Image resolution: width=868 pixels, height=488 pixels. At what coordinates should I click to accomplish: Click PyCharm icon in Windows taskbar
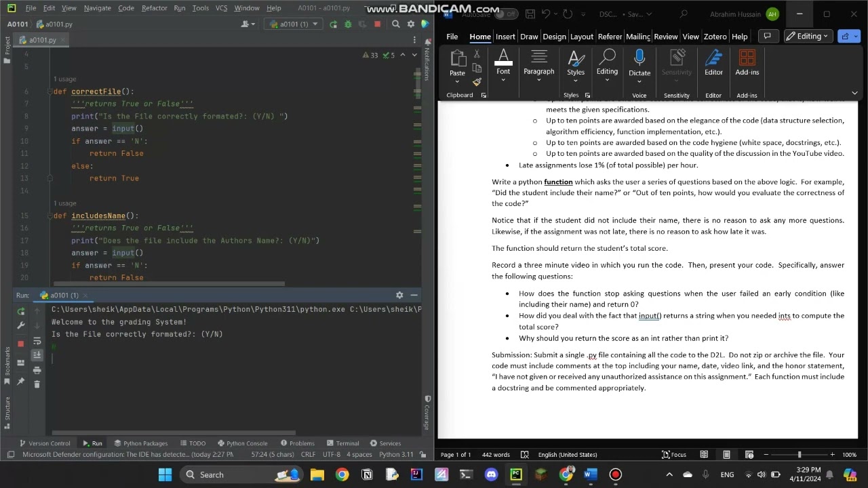point(516,474)
